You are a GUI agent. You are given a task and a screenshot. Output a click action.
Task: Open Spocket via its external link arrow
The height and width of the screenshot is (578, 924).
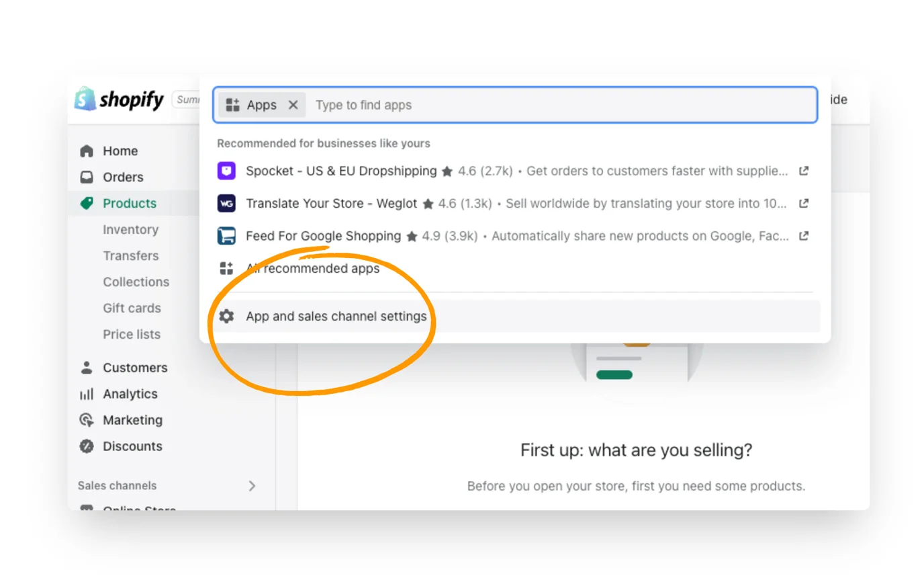coord(803,171)
